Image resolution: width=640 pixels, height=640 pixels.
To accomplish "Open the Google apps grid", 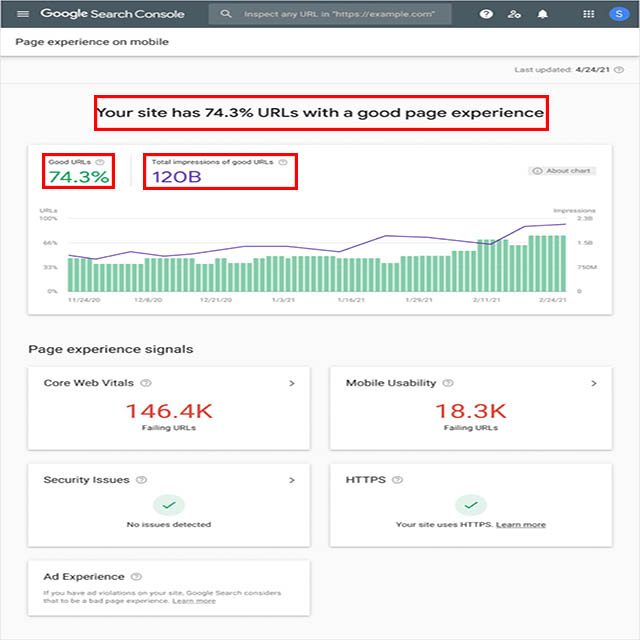I will pos(588,14).
